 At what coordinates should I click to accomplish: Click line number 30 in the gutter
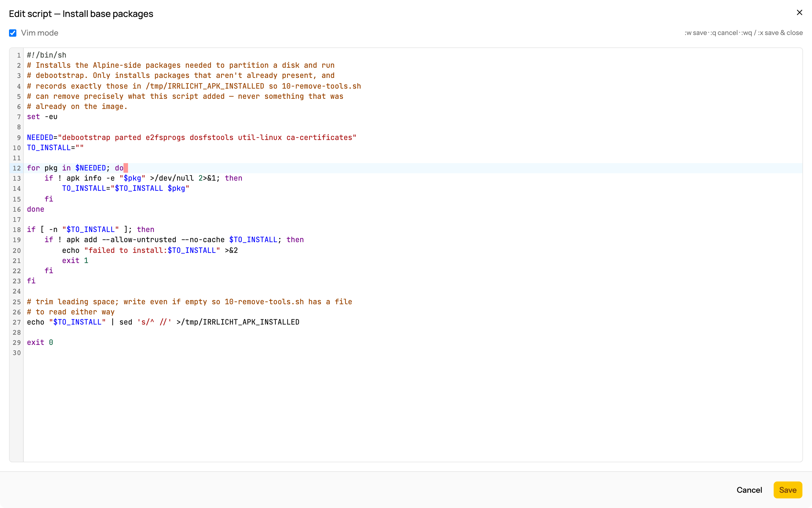(x=17, y=353)
